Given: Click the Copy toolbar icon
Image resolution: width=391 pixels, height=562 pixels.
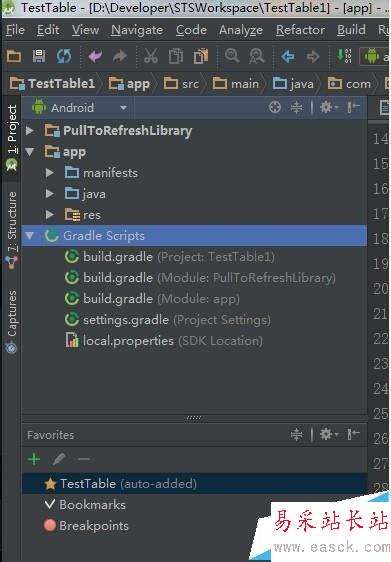Looking at the screenshot, I should coord(176,56).
